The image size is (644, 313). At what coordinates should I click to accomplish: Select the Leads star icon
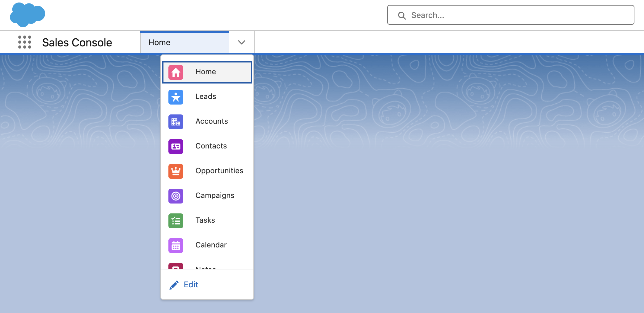(176, 97)
